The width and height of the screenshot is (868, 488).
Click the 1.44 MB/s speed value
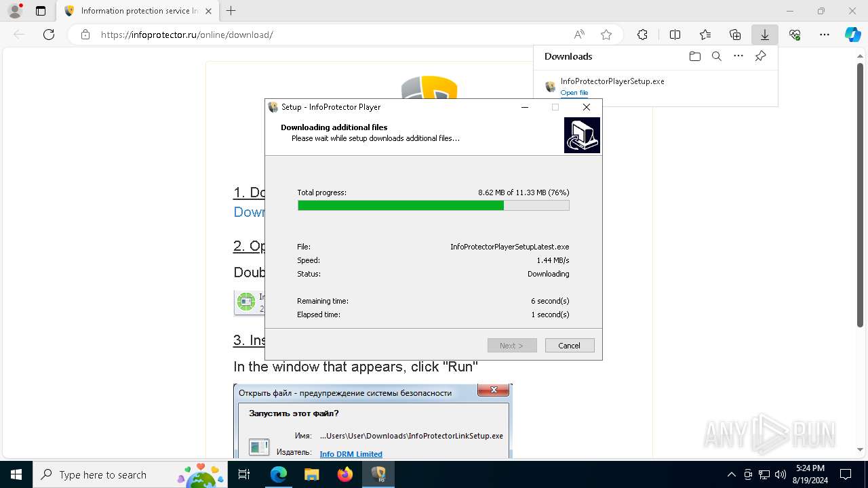pyautogui.click(x=553, y=260)
